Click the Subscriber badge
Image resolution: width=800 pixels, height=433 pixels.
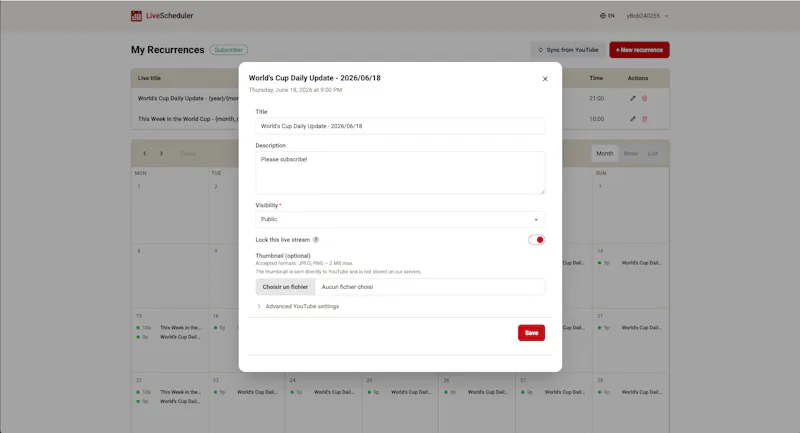(x=229, y=50)
